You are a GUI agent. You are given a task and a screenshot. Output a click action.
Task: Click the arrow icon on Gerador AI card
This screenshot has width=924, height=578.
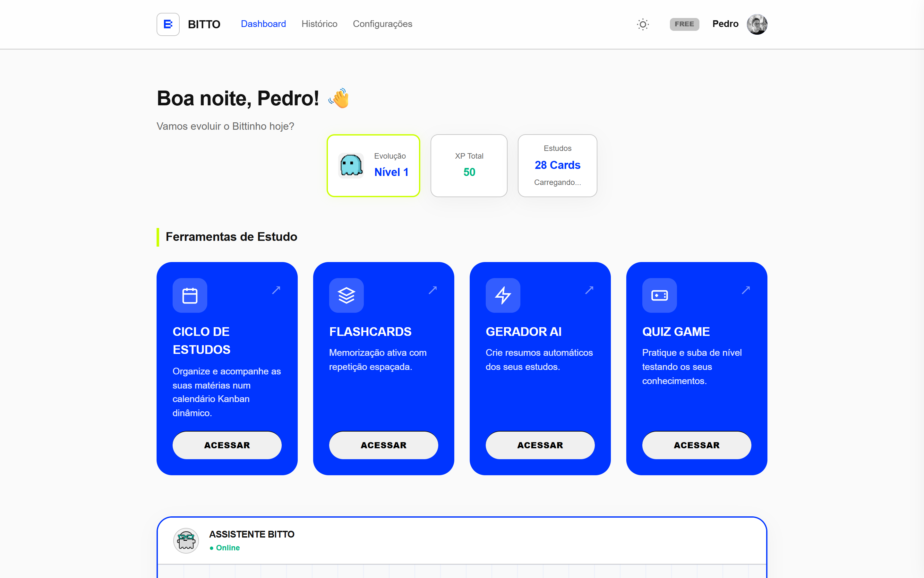(589, 290)
